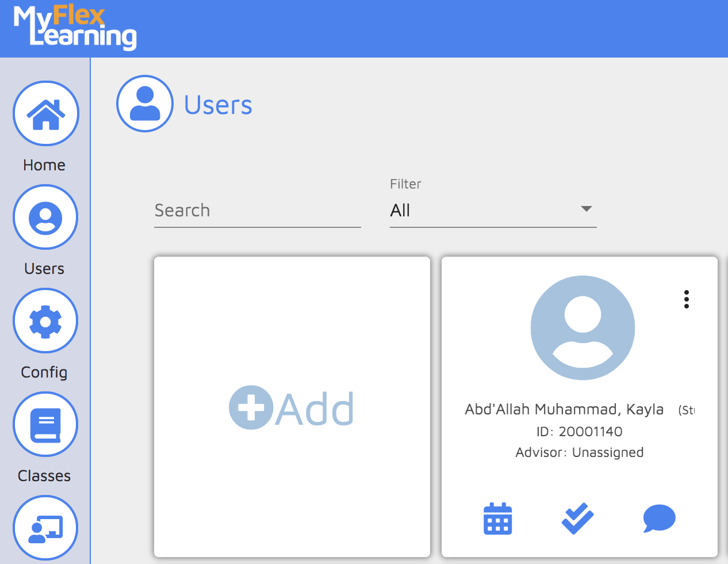
Task: Open the calendar for Kayla Abd'Allah Muhammad
Action: 497,519
